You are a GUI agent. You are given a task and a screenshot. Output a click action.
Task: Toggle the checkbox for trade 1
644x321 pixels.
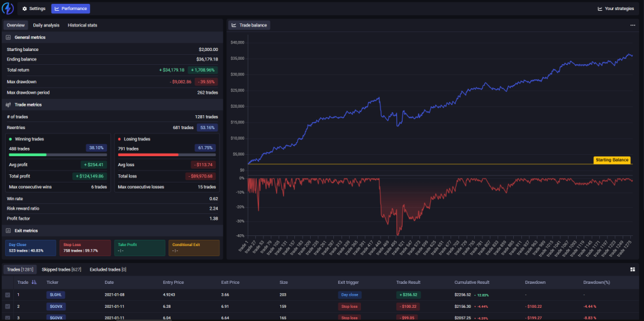[8, 295]
